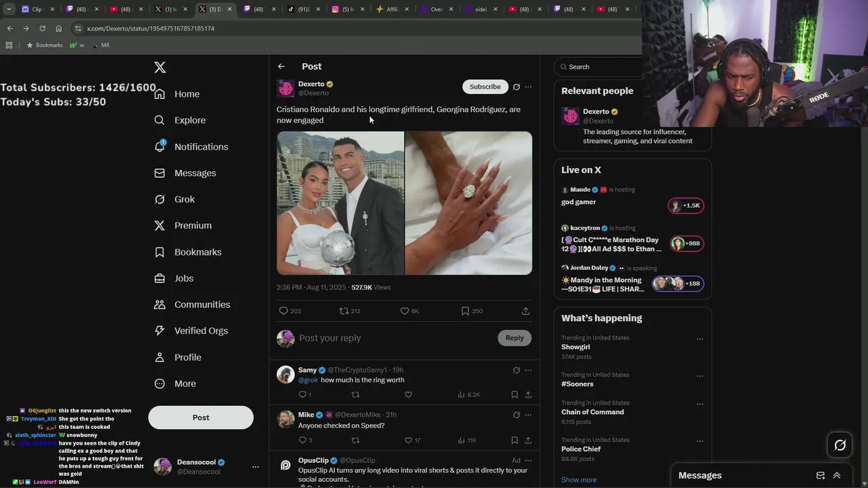The image size is (868, 488).
Task: Open Notifications in the sidebar
Action: coord(191,146)
